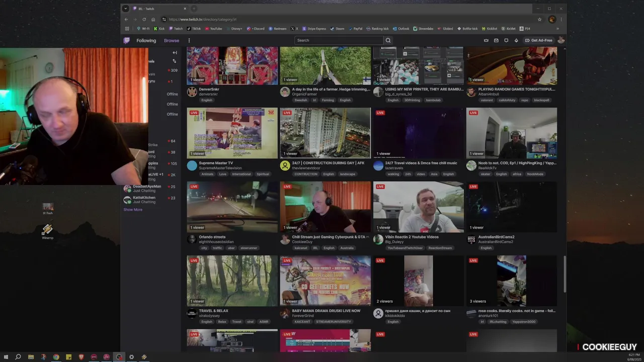This screenshot has height=362, width=644.
Task: Open the PayPal bookmark
Action: pyautogui.click(x=355, y=29)
